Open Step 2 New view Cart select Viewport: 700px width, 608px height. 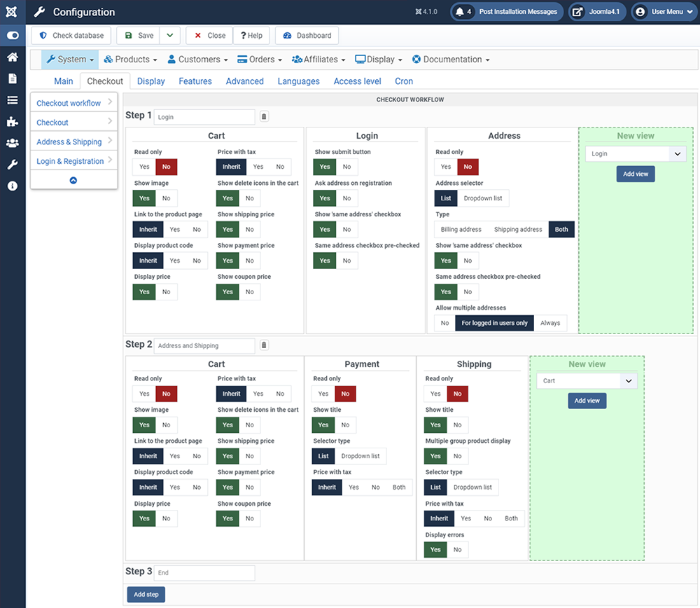point(587,380)
